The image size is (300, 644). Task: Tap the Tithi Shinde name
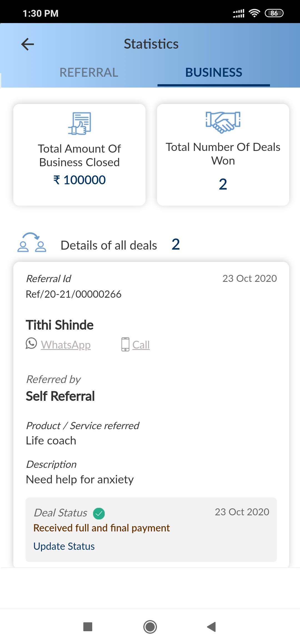[60, 325]
